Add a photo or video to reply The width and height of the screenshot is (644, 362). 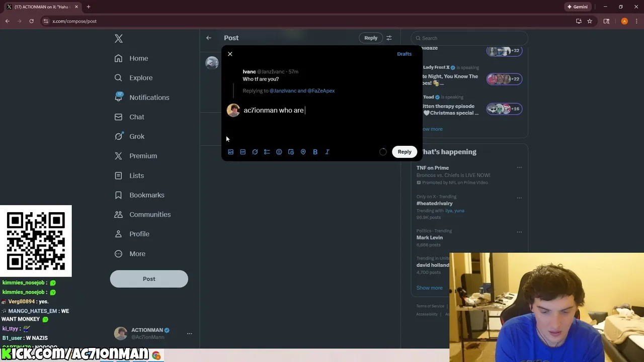tap(230, 152)
